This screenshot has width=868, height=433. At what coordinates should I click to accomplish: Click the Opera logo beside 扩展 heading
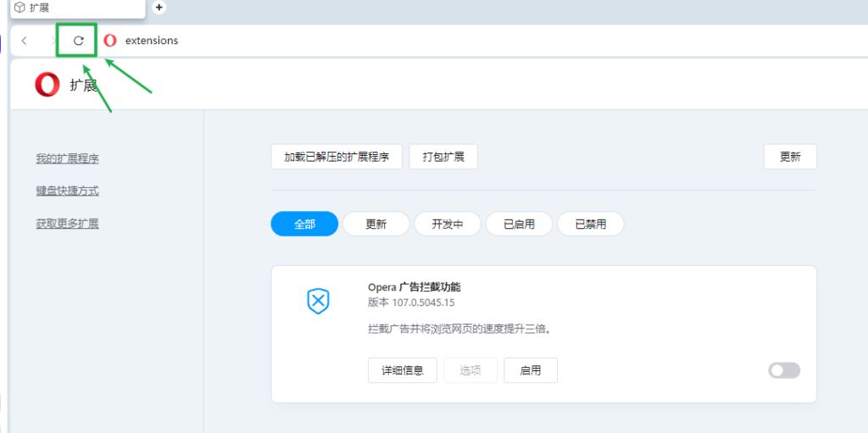point(47,85)
